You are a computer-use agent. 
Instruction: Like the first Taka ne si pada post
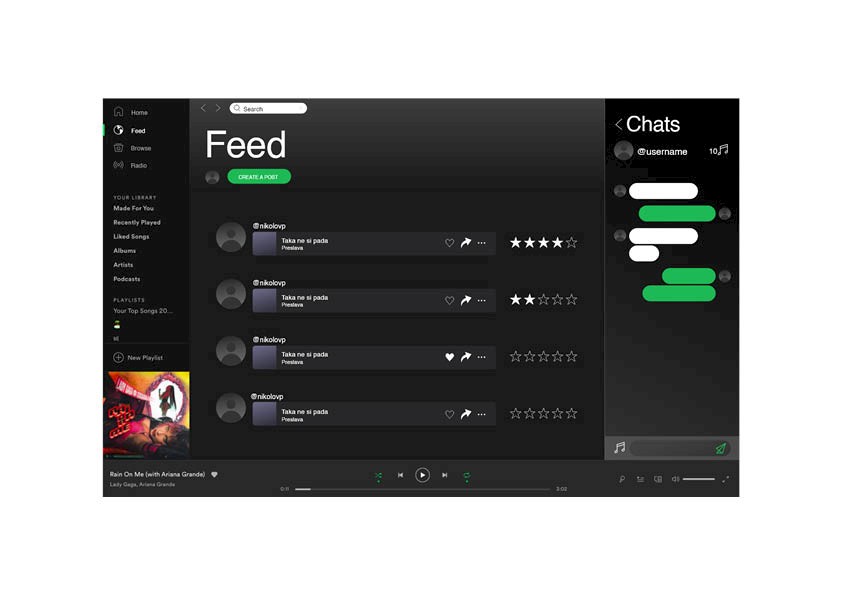449,243
